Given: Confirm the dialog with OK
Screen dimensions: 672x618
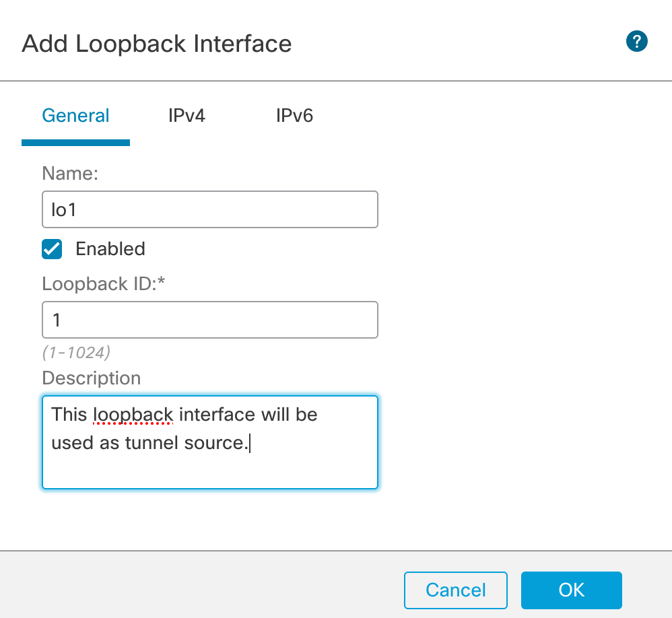Looking at the screenshot, I should click(571, 590).
